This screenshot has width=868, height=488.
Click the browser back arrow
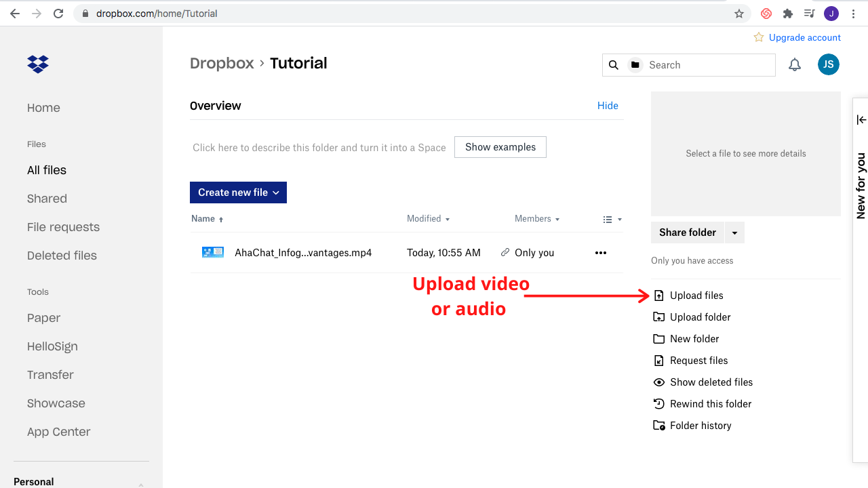[x=15, y=14]
